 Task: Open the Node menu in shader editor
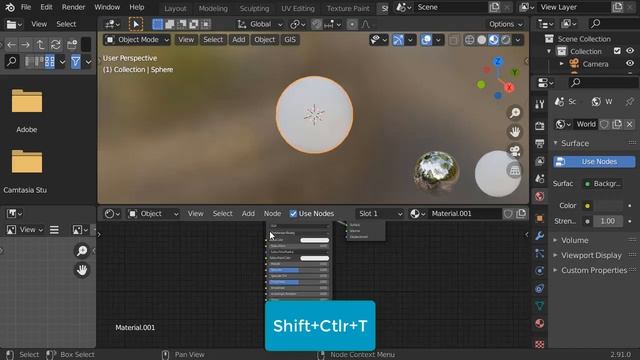[x=272, y=213]
